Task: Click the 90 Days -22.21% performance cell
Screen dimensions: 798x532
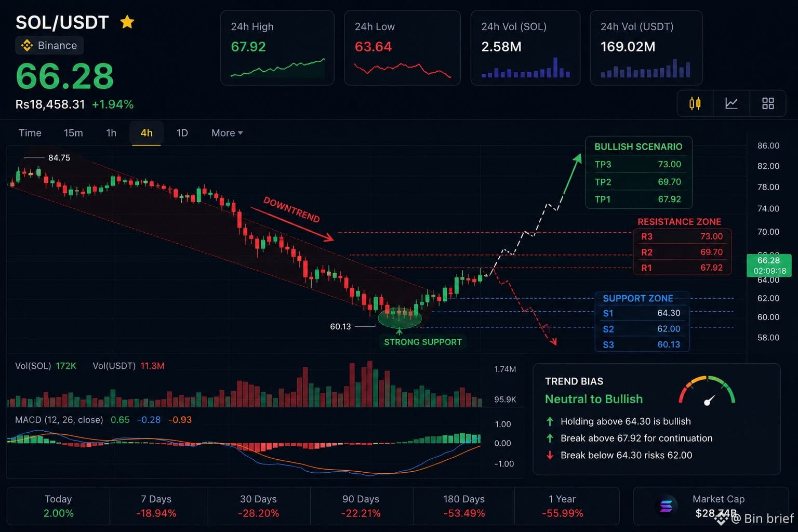Action: (x=361, y=506)
